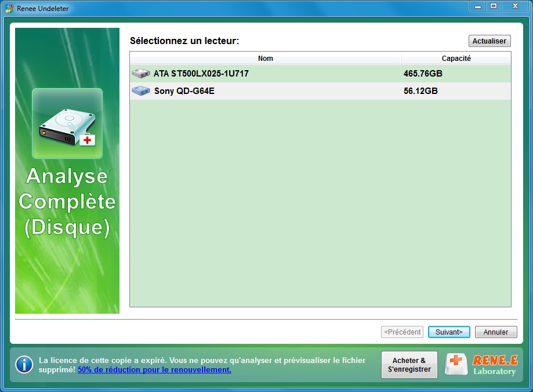533x392 pixels.
Task: Sort drives by the Capacité column header
Action: click(456, 58)
